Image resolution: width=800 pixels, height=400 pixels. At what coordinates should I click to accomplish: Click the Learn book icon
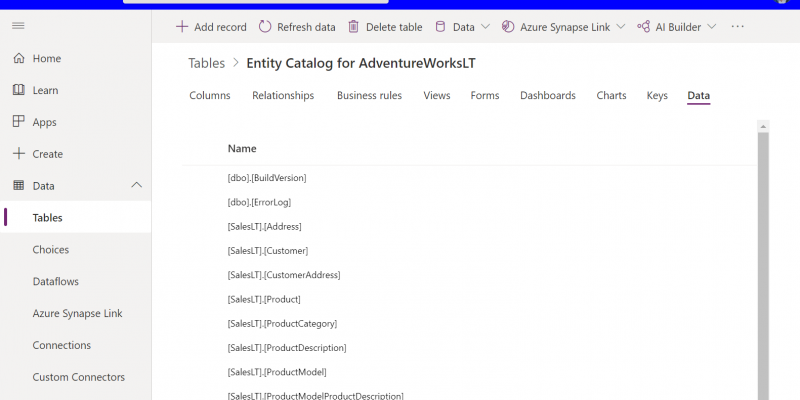(18, 90)
